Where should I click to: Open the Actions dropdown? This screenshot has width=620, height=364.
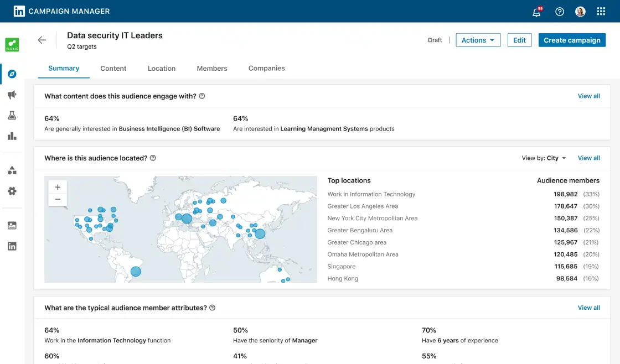[x=478, y=40]
